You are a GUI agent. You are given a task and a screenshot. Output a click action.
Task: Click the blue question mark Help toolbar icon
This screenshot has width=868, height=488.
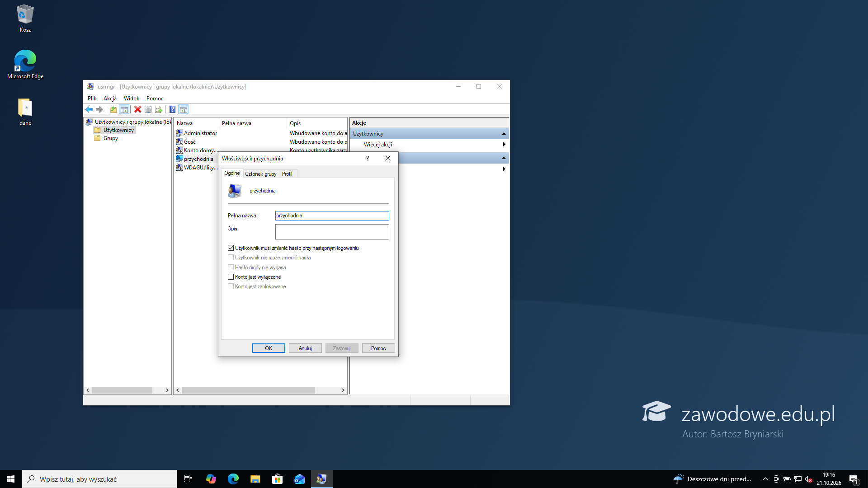[x=173, y=109]
